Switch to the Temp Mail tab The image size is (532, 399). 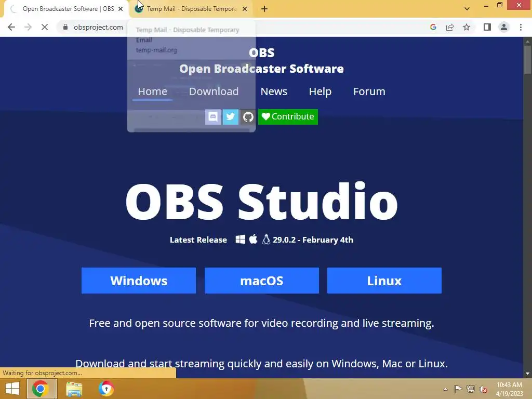click(191, 9)
